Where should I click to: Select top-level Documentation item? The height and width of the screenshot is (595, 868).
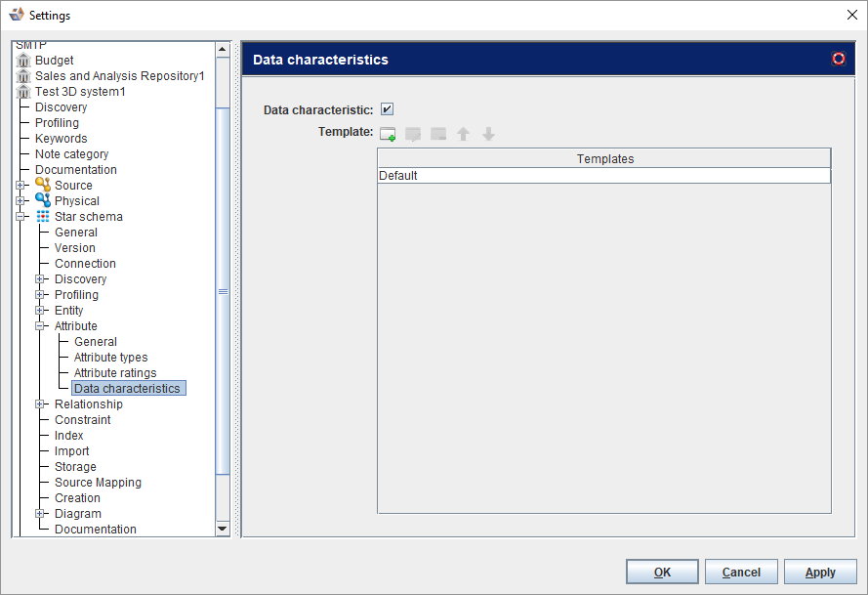click(76, 170)
